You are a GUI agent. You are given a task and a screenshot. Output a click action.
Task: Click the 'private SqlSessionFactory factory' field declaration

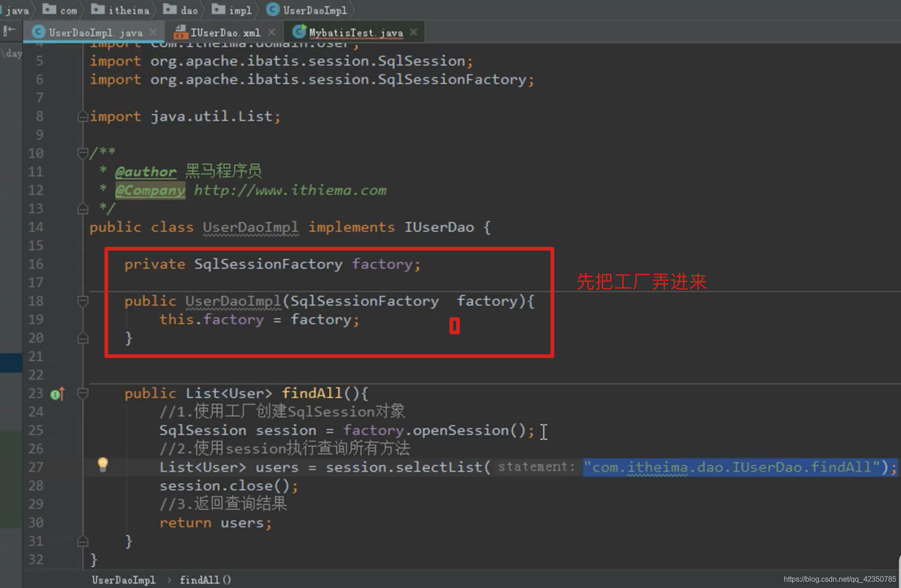coord(272,264)
